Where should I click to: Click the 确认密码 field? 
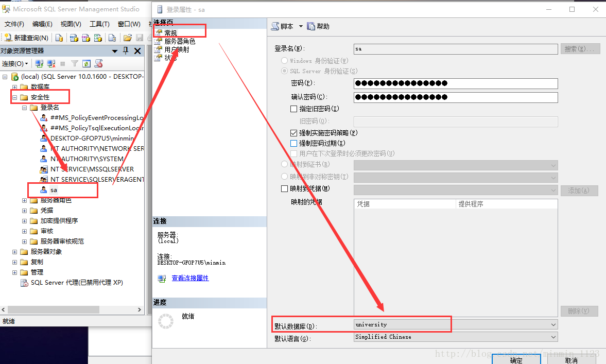point(456,97)
